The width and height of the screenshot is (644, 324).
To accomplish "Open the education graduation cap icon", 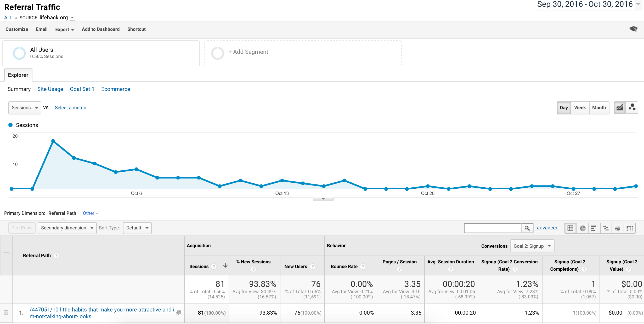I will [x=633, y=29].
